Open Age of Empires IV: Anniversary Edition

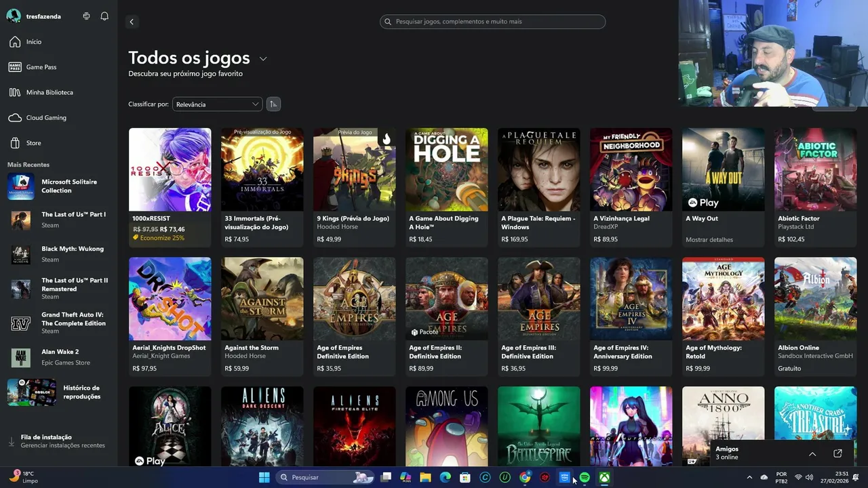(631, 317)
